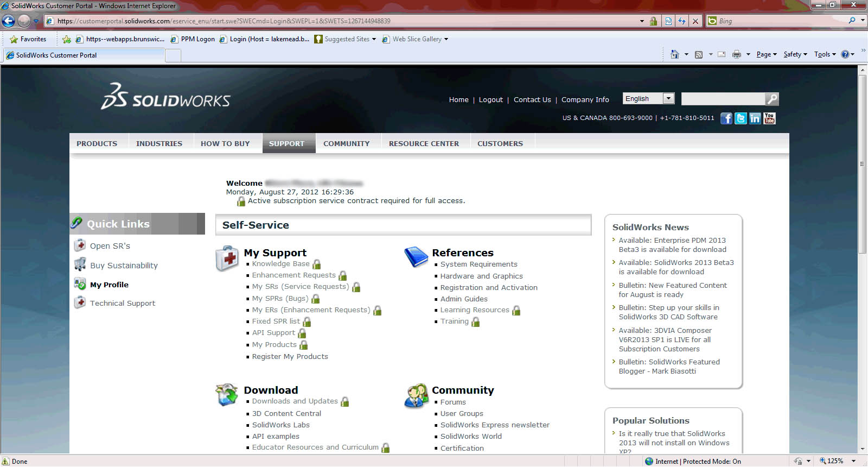The height and width of the screenshot is (467, 868).
Task: Click the Download globe icon
Action: tap(227, 395)
